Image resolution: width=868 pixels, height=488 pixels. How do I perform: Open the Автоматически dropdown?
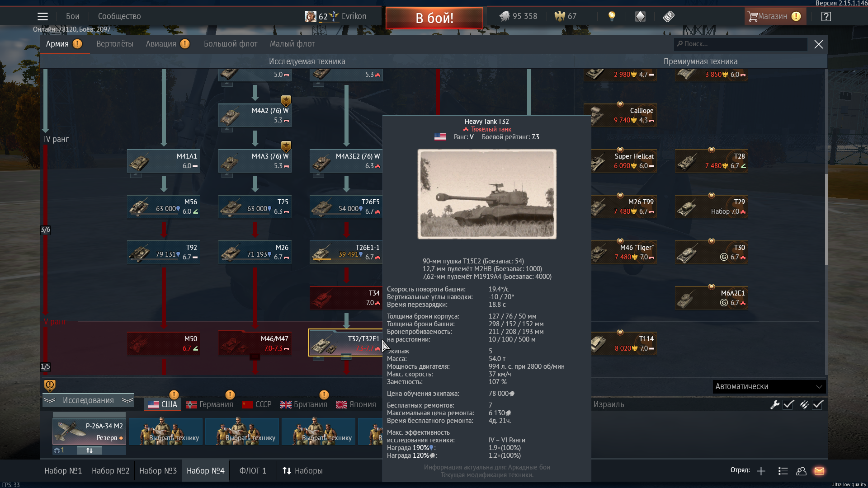(x=769, y=386)
